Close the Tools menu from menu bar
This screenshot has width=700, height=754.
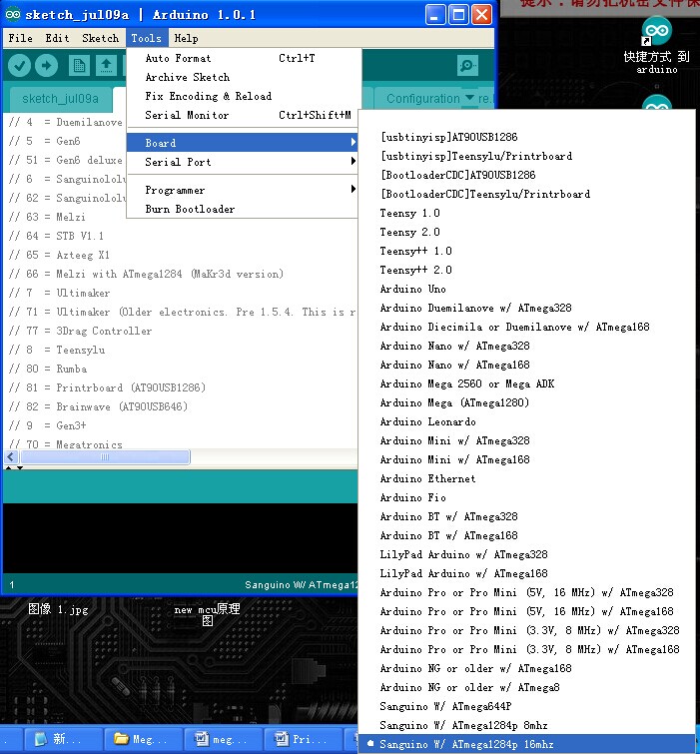147,38
